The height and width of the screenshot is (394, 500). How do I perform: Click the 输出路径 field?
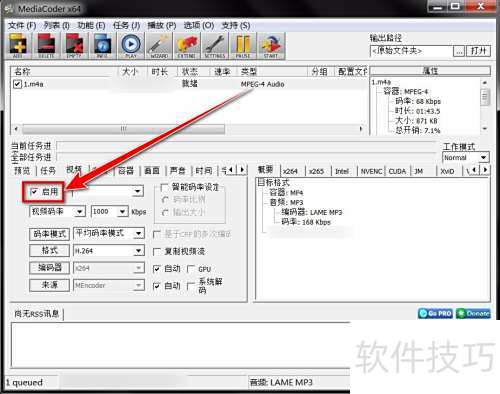(x=411, y=51)
